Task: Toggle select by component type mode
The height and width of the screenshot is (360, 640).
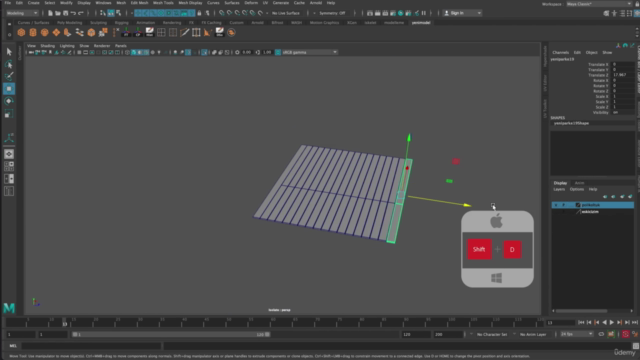Action: point(118,13)
